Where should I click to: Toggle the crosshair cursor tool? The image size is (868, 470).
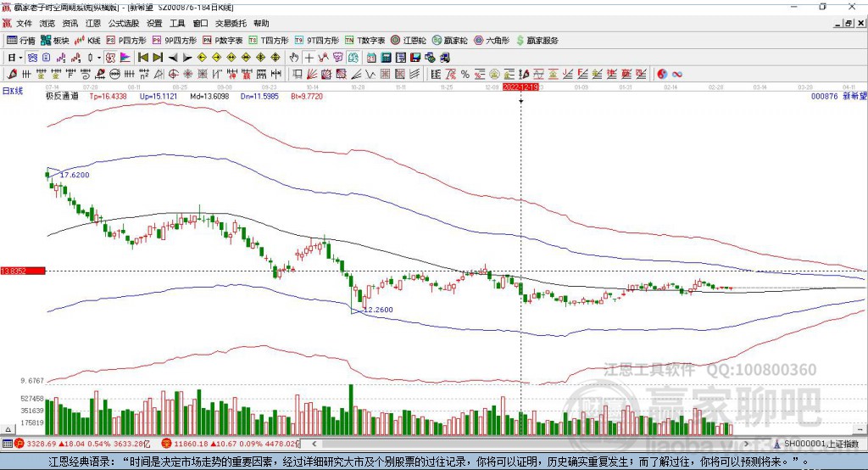309,58
